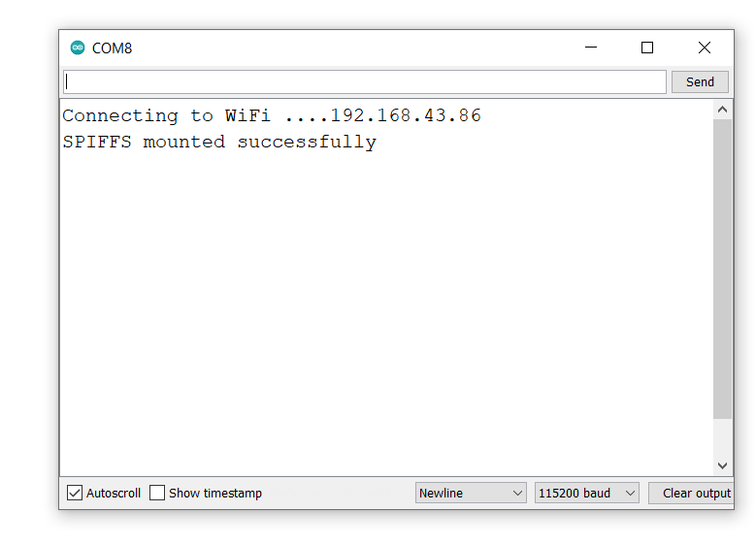Click the 'Connecting to WiFi' output text
756x544 pixels.
(165, 115)
